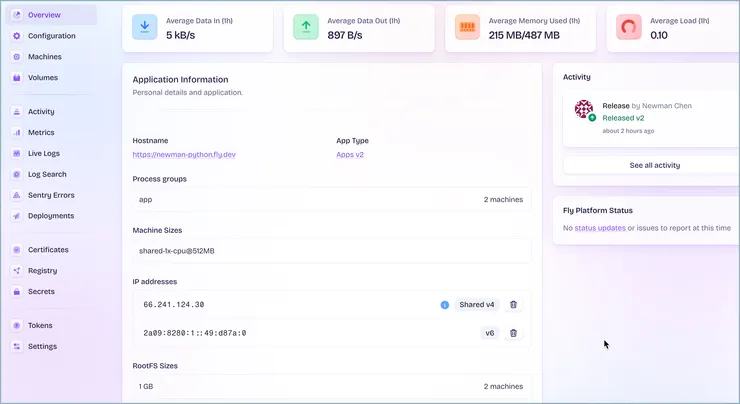Click the green upload arrow Data Out icon
This screenshot has height=404, width=740.
tap(306, 27)
